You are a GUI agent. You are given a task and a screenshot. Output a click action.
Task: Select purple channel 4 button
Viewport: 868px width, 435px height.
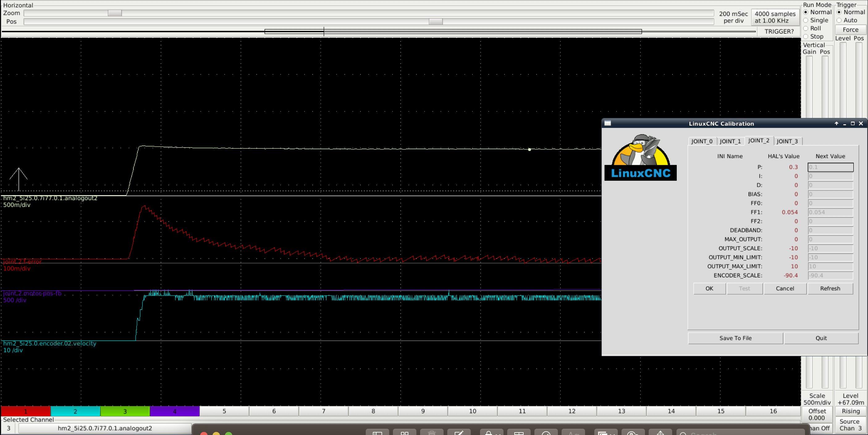click(175, 411)
